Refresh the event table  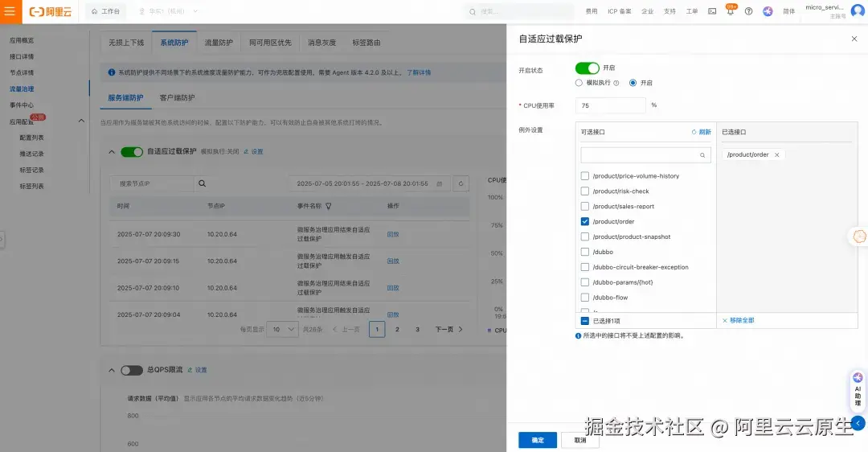click(x=461, y=183)
